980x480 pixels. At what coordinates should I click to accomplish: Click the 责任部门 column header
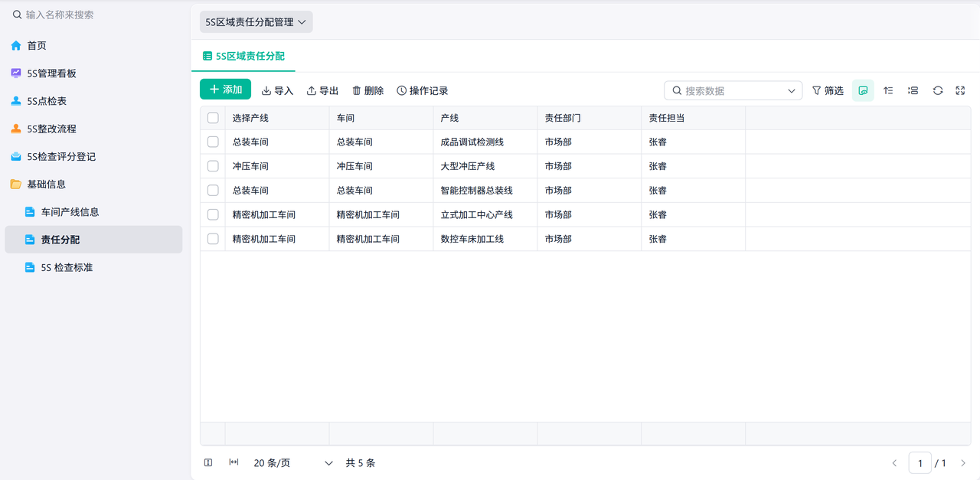point(590,118)
